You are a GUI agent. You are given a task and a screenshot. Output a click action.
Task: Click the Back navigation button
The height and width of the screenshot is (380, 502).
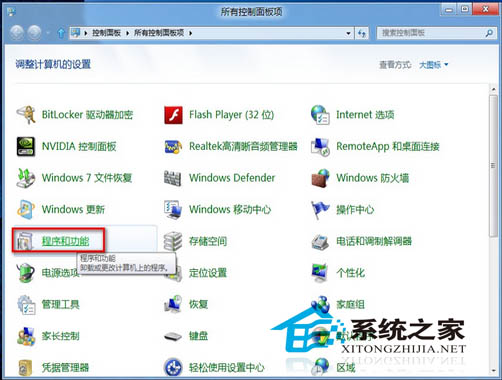coord(16,33)
